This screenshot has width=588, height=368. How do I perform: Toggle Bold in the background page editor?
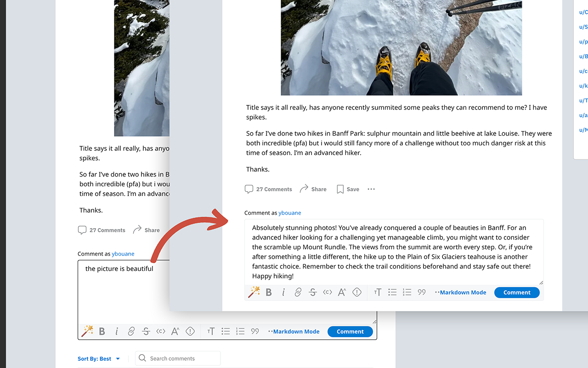coord(102,331)
